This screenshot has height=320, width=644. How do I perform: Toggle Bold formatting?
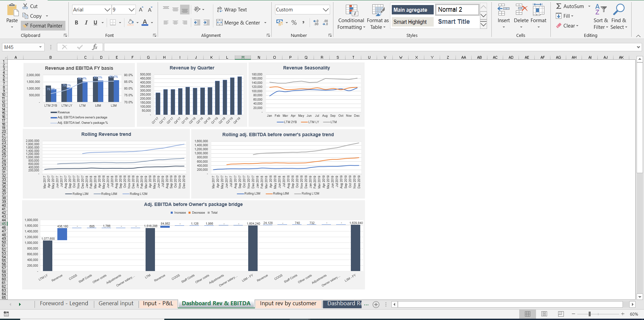pyautogui.click(x=76, y=22)
